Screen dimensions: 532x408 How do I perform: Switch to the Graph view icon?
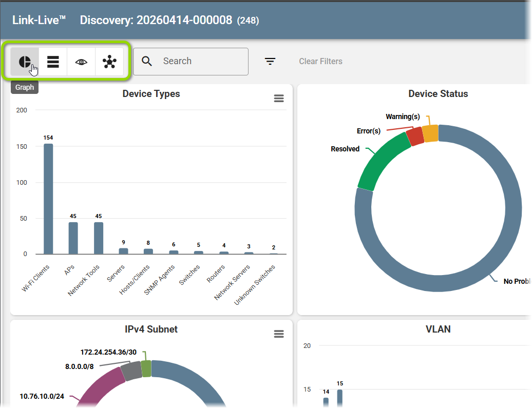click(25, 62)
